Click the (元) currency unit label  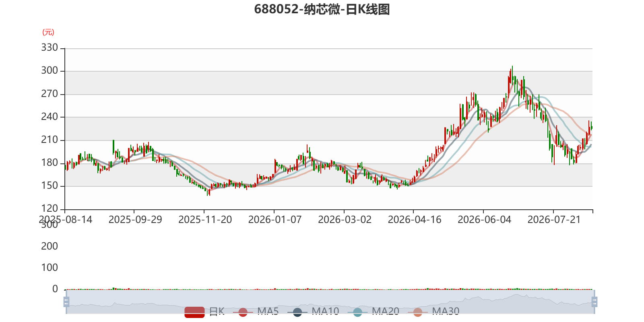[48, 32]
